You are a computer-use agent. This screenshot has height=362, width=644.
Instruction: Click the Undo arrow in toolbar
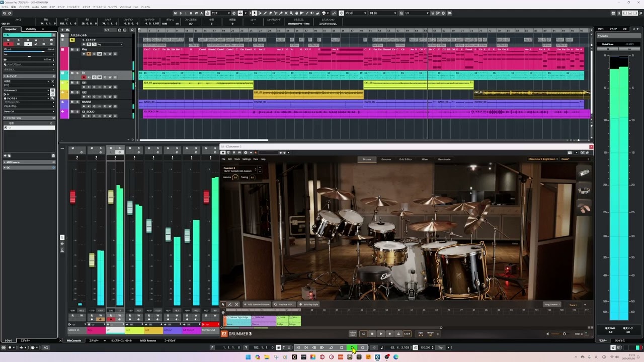coord(4,13)
